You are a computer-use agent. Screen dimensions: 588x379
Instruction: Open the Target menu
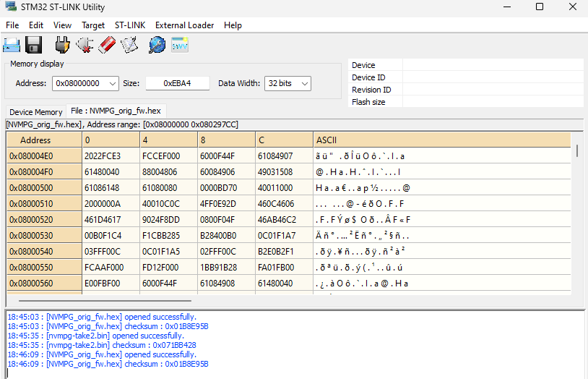coord(93,25)
